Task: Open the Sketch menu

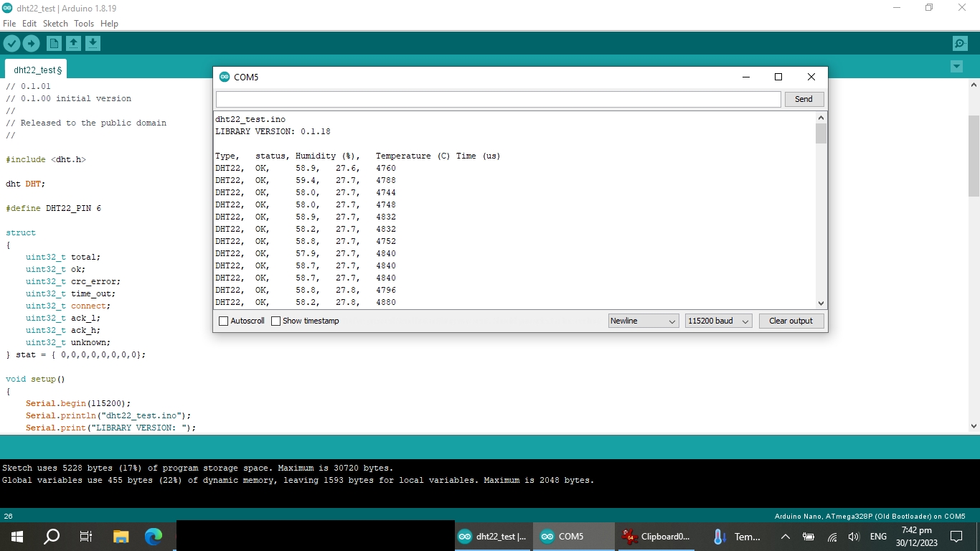Action: coord(55,24)
